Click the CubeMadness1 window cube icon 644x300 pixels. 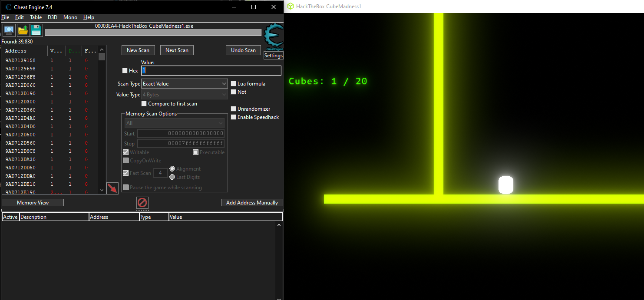[291, 7]
